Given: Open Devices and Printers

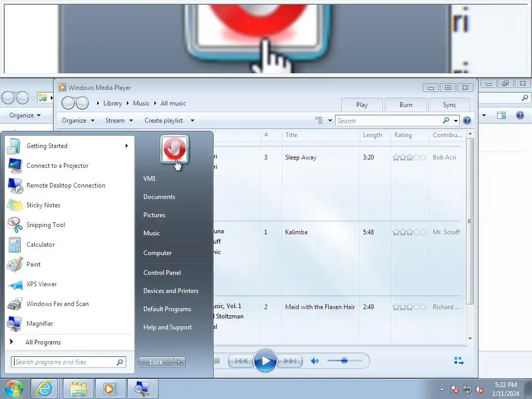Looking at the screenshot, I should coord(170,291).
